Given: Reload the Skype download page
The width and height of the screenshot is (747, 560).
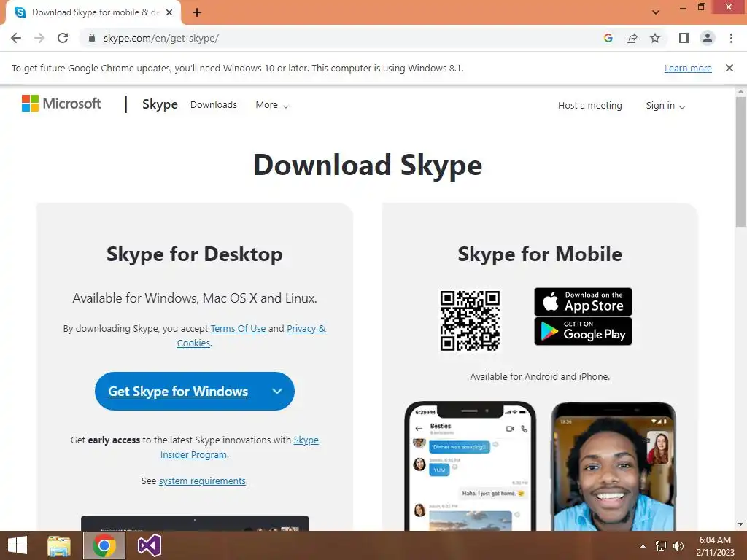Looking at the screenshot, I should pyautogui.click(x=63, y=38).
